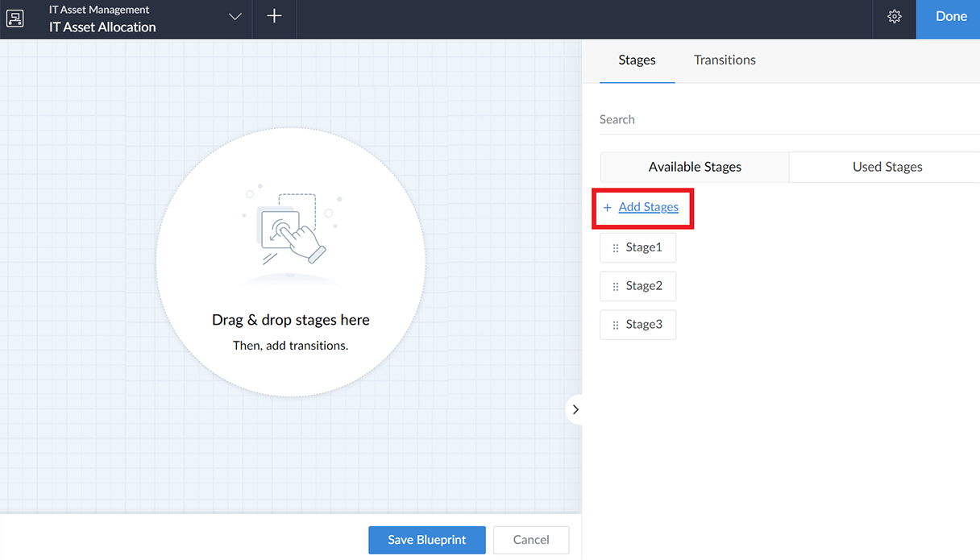Click the Cancel button
The height and width of the screenshot is (560, 980).
(x=531, y=540)
